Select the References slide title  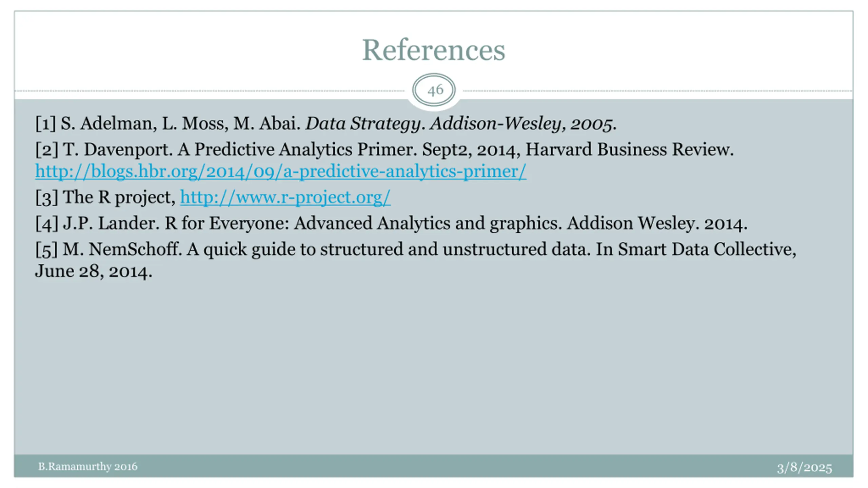pyautogui.click(x=434, y=50)
